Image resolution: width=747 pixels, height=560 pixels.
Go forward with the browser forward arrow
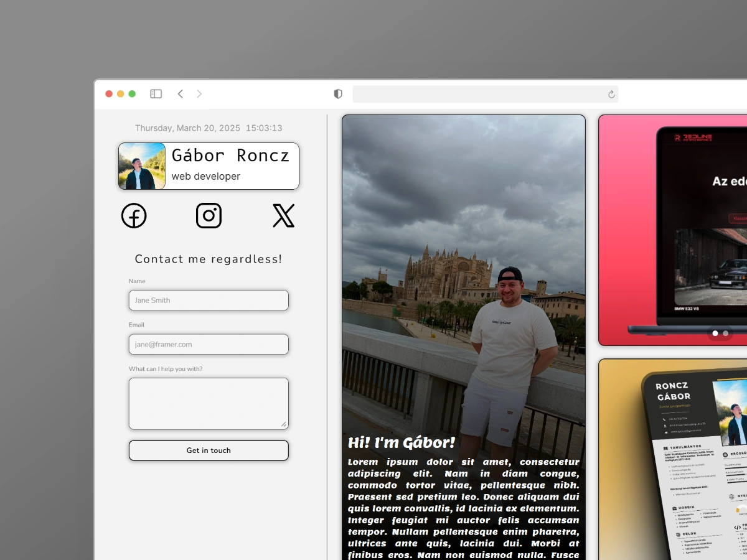coord(199,94)
